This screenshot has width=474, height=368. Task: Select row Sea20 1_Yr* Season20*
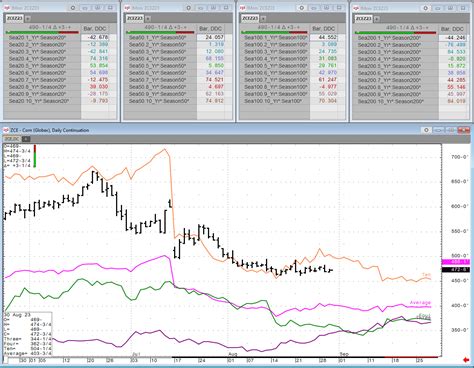click(x=43, y=37)
